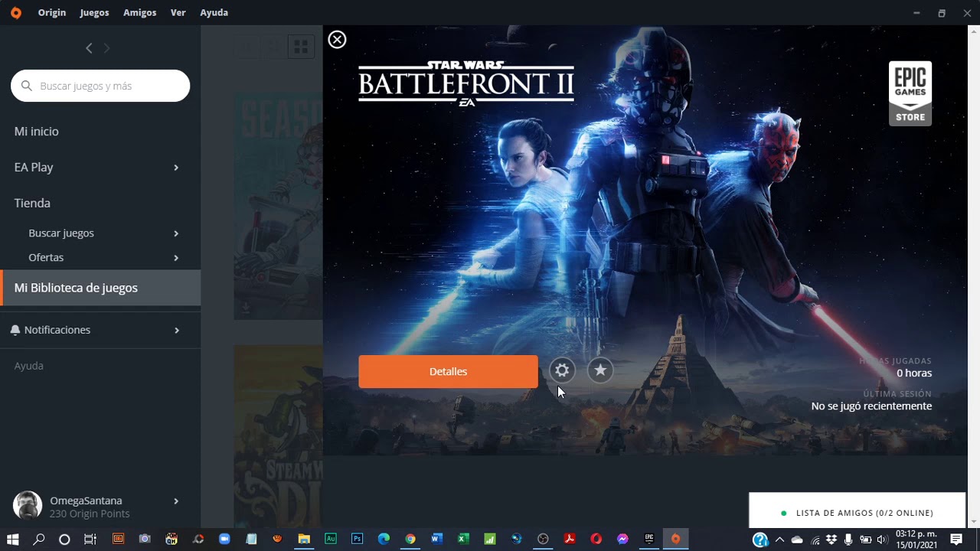
Task: Open the Ver menu
Action: pyautogui.click(x=178, y=12)
